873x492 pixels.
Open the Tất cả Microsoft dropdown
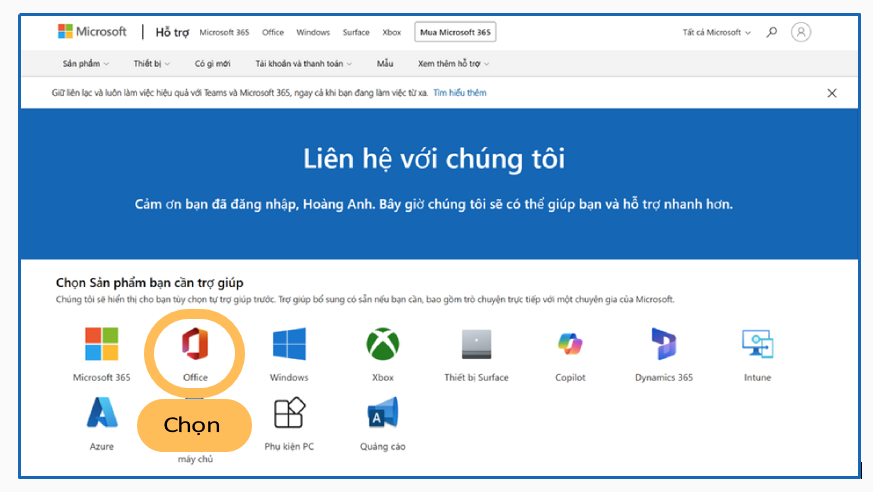[717, 32]
